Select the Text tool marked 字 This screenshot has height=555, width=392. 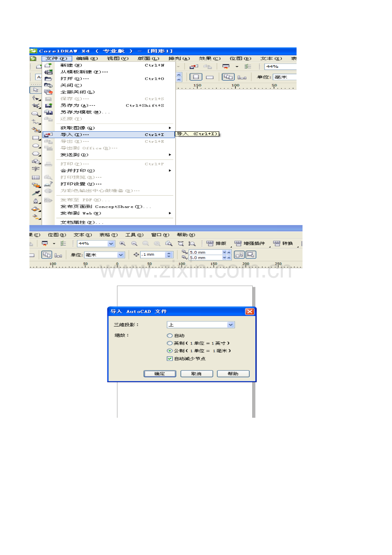[x=36, y=168]
